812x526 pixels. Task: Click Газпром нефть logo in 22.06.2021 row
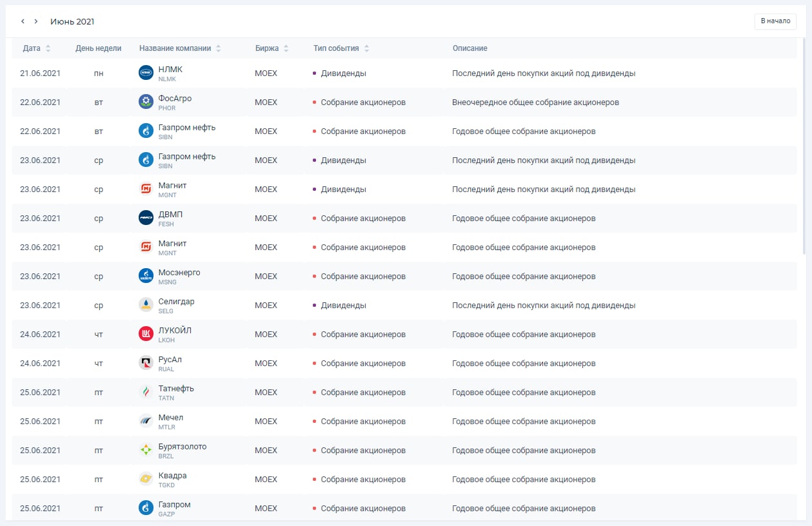pos(146,131)
